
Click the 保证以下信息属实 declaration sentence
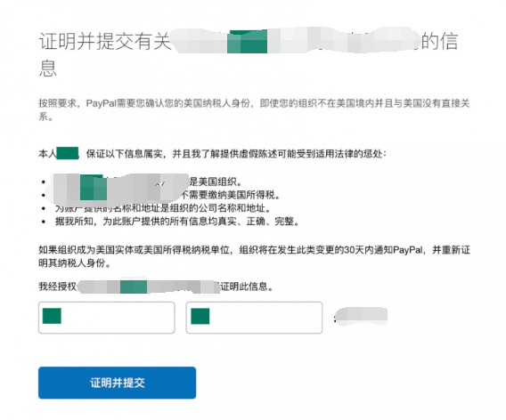tap(236, 154)
